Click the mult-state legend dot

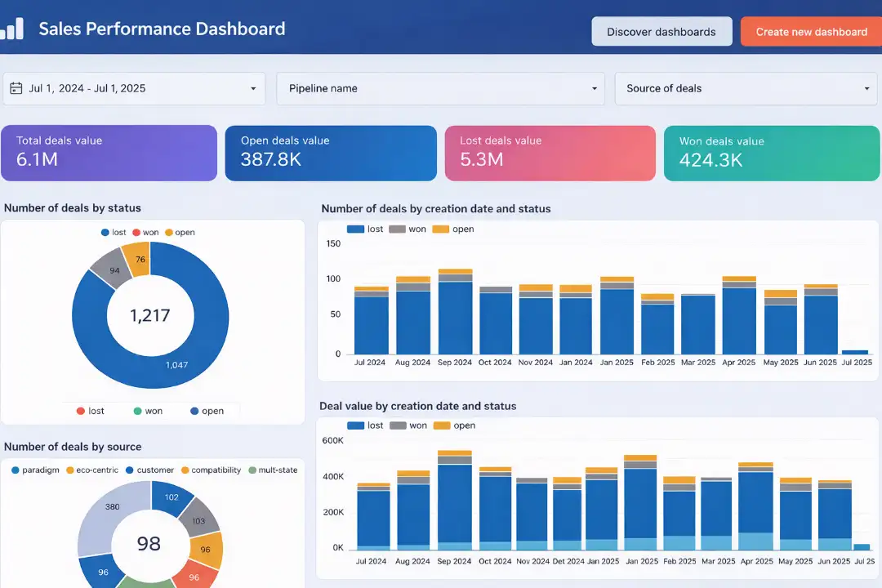[252, 470]
